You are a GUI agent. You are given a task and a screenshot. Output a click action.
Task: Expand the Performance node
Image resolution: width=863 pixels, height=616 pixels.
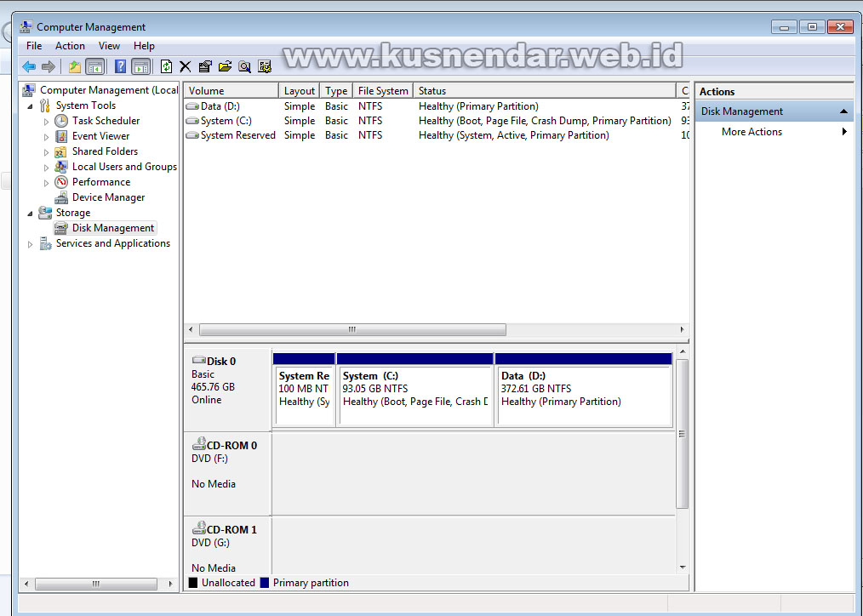point(46,183)
